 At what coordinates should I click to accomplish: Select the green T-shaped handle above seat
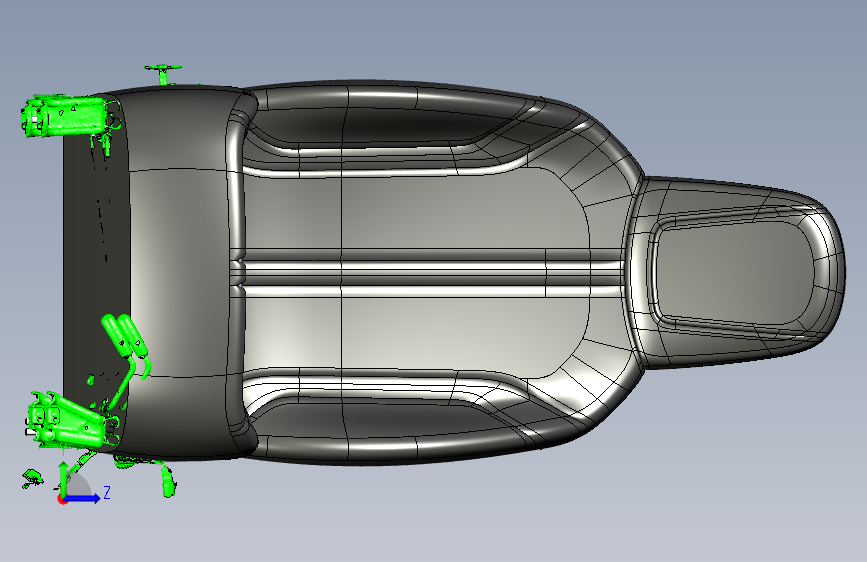coord(164,74)
